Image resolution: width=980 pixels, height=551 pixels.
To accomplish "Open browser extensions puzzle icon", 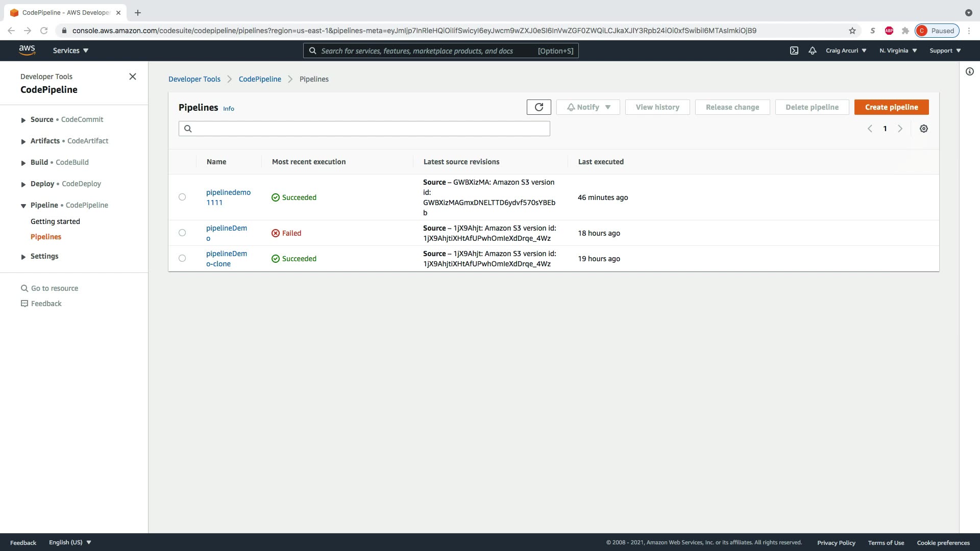I will click(905, 31).
